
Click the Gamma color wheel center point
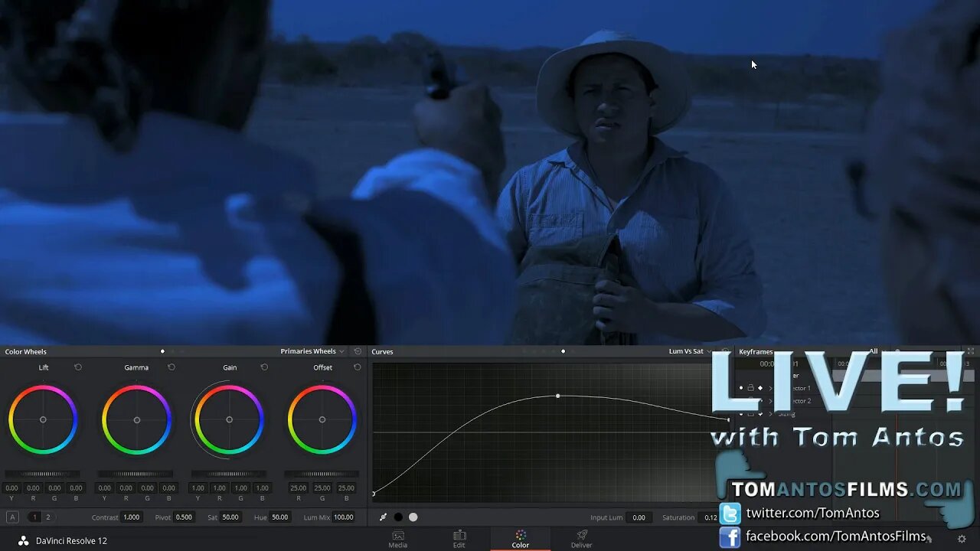[136, 419]
